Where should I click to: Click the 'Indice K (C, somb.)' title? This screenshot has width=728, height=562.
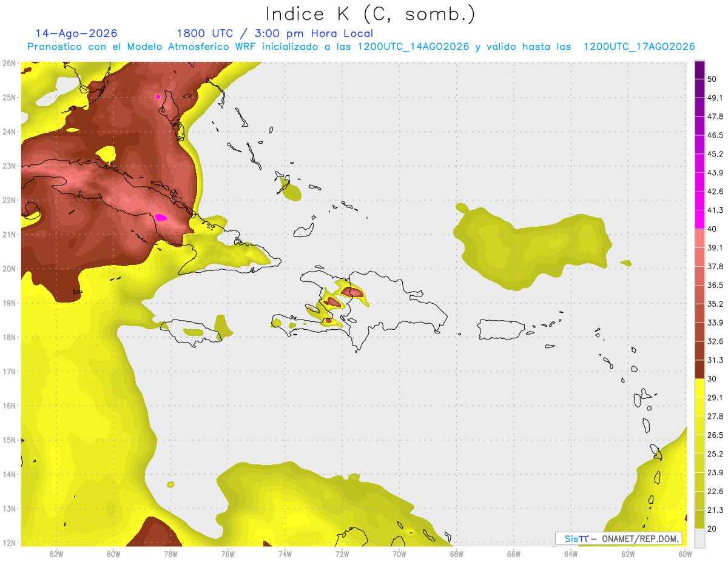click(371, 14)
